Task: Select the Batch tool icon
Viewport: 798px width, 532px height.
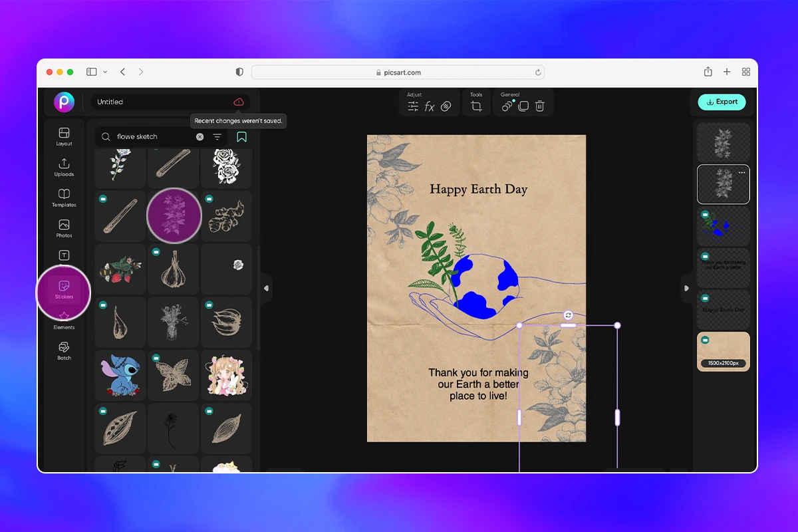Action: pos(64,350)
